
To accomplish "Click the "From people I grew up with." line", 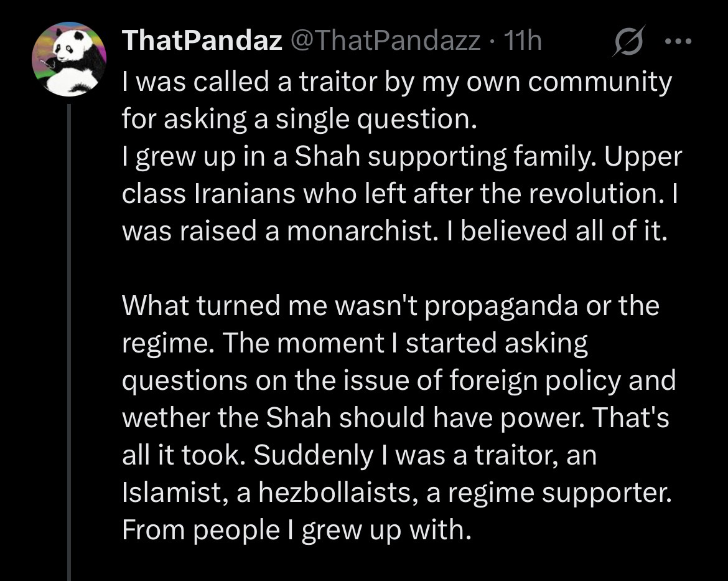I will [x=293, y=530].
